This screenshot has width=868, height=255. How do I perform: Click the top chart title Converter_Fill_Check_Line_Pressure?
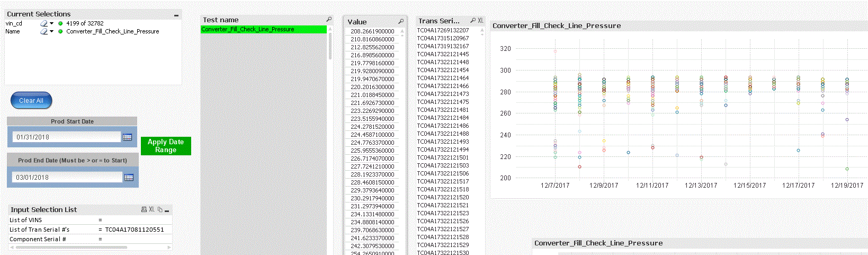coord(557,25)
